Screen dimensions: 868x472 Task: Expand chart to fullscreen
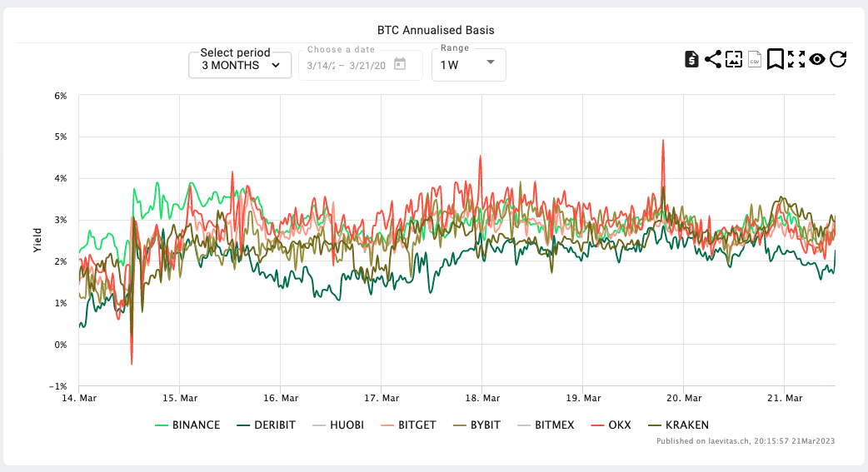(x=796, y=59)
